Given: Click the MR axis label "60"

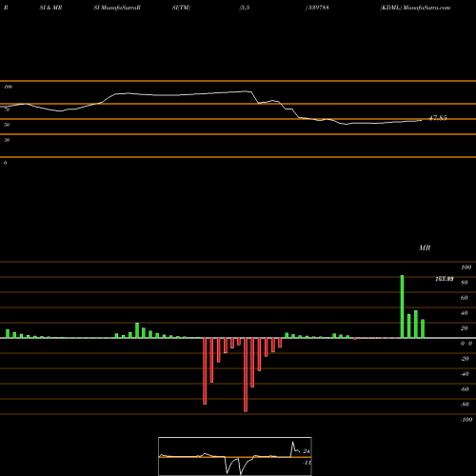Looking at the screenshot, I should coord(465,298).
